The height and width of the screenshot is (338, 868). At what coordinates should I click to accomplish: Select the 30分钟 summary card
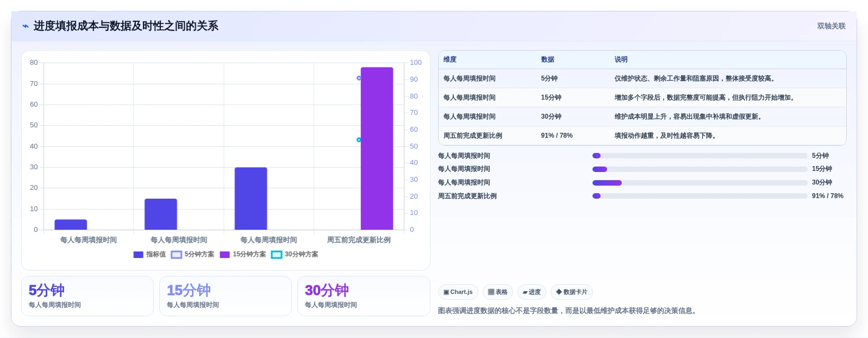[364, 296]
